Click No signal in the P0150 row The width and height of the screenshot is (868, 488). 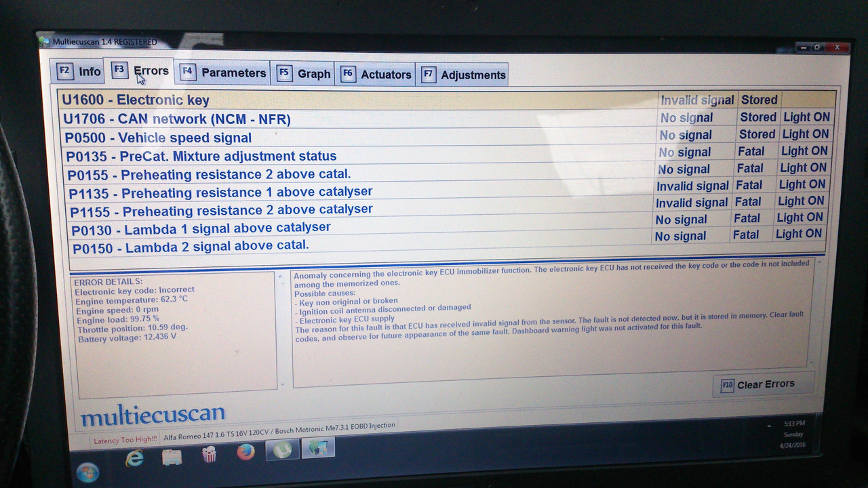pos(680,236)
